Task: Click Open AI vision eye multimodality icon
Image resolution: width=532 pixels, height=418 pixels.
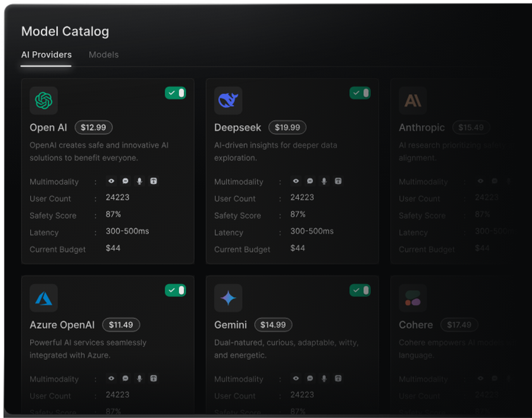Action: pyautogui.click(x=111, y=181)
